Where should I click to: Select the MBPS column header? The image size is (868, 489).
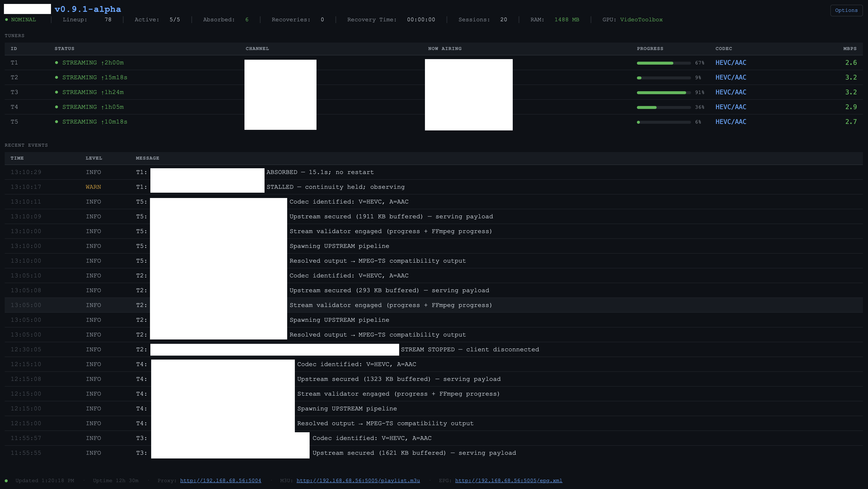point(849,48)
